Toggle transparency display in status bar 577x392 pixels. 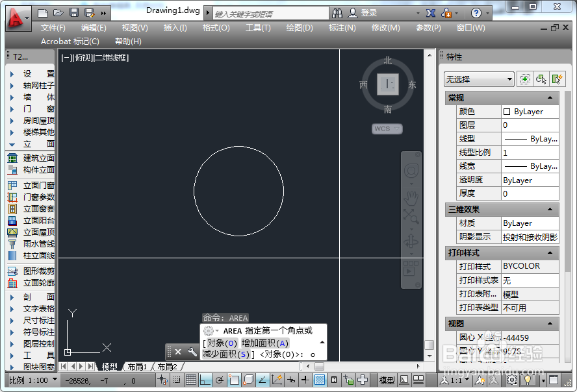pyautogui.click(x=320, y=380)
